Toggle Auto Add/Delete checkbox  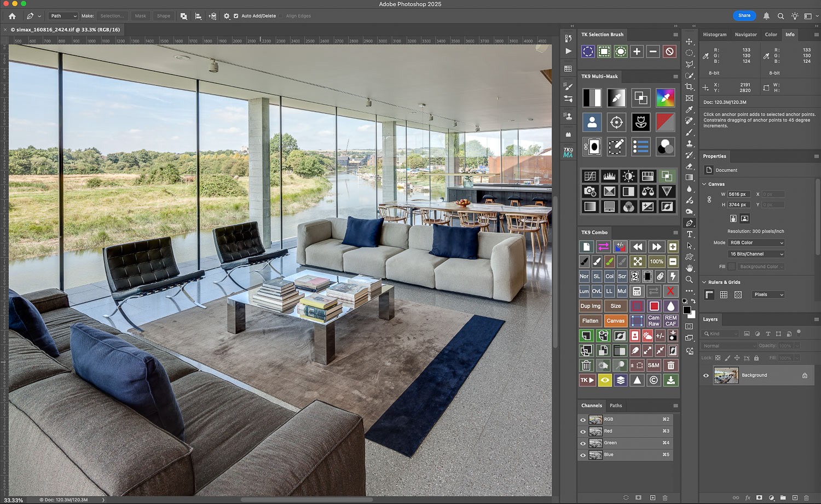(x=236, y=16)
